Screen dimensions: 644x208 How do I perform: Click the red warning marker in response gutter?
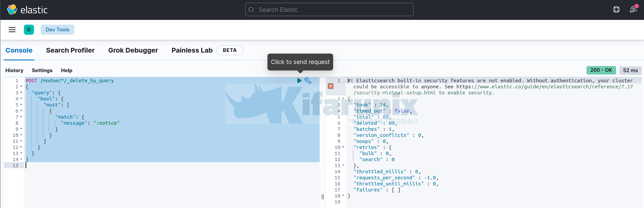[331, 86]
